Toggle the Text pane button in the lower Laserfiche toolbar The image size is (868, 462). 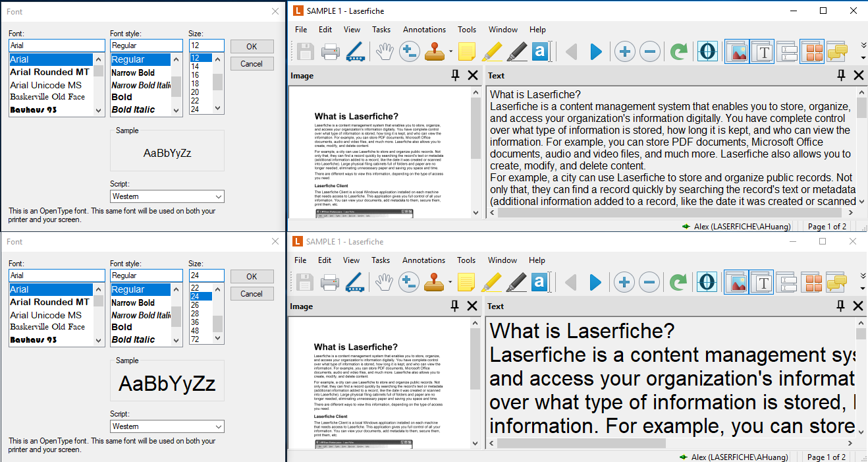pos(762,282)
